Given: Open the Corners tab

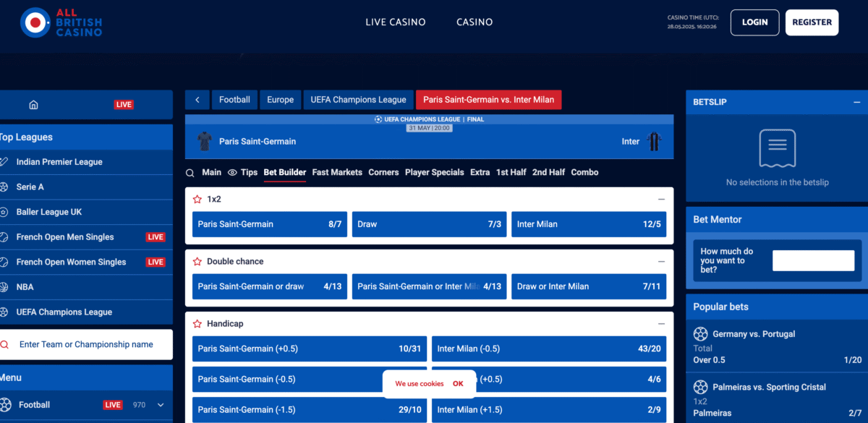Looking at the screenshot, I should coord(383,173).
